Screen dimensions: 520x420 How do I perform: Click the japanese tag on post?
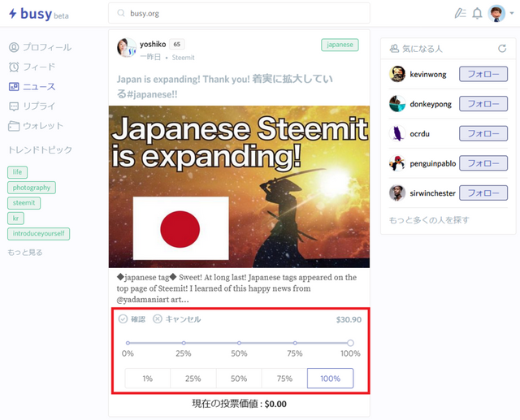[340, 45]
